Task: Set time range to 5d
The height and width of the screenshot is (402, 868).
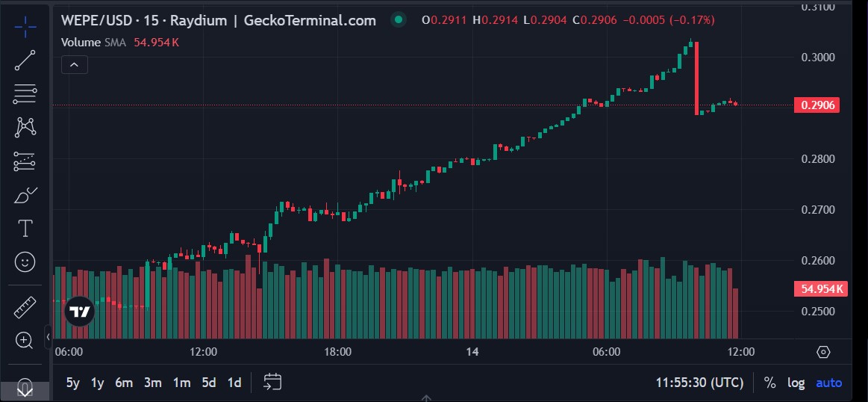Action: pos(209,383)
